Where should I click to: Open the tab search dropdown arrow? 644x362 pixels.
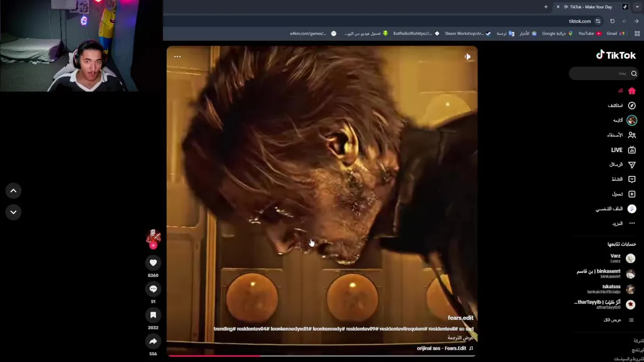pyautogui.click(x=637, y=7)
